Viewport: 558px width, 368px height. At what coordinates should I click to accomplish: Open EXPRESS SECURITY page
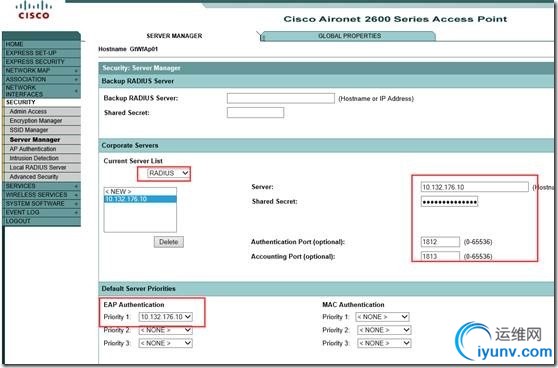pos(42,62)
